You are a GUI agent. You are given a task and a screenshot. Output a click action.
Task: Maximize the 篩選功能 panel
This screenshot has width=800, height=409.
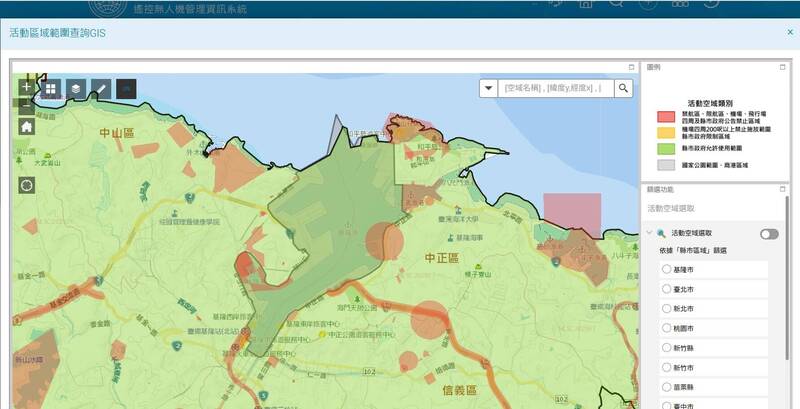[x=783, y=189]
